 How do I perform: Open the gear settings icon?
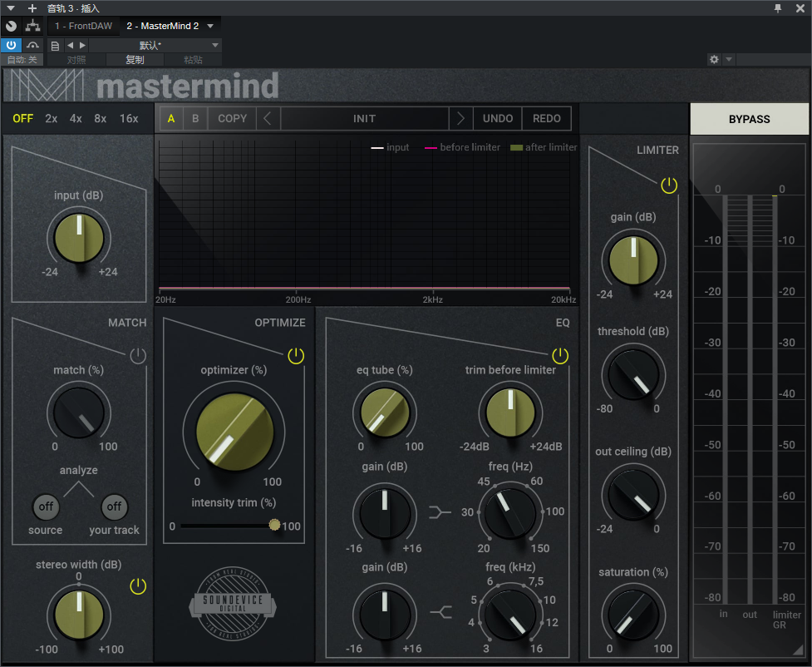point(714,59)
